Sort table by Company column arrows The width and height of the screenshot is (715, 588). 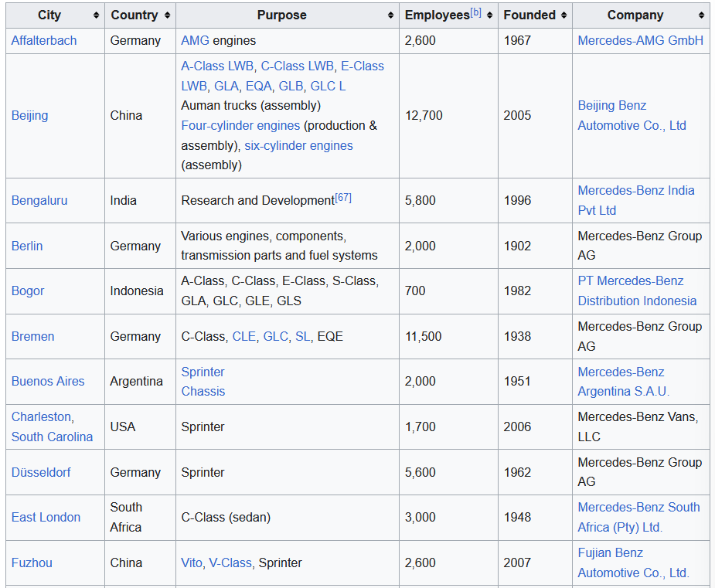(x=701, y=15)
